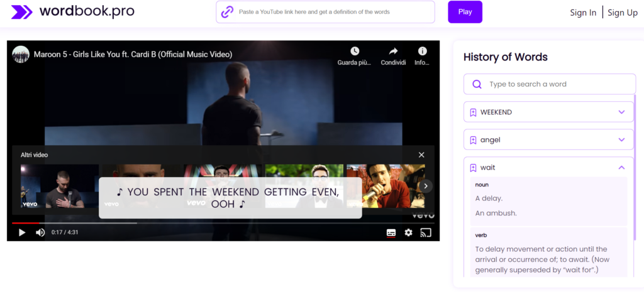Open the video Info icon
Viewport: 644px width, 292px height.
coord(422,51)
